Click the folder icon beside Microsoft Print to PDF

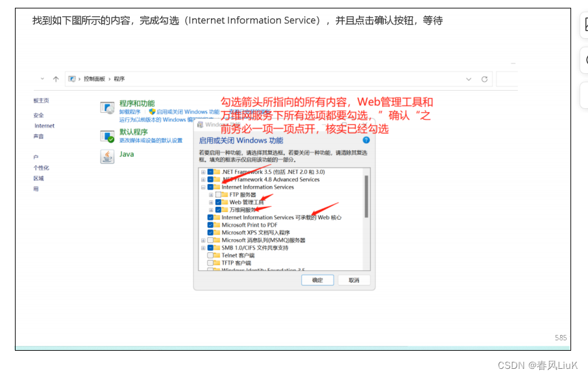point(217,225)
